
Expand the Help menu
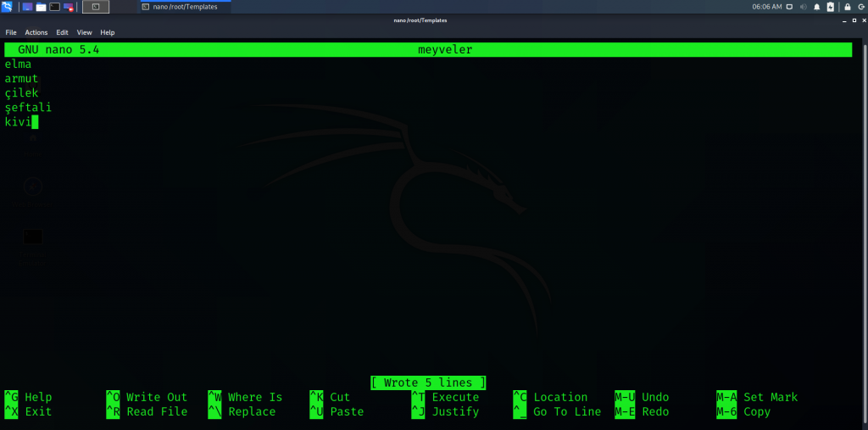pyautogui.click(x=108, y=32)
